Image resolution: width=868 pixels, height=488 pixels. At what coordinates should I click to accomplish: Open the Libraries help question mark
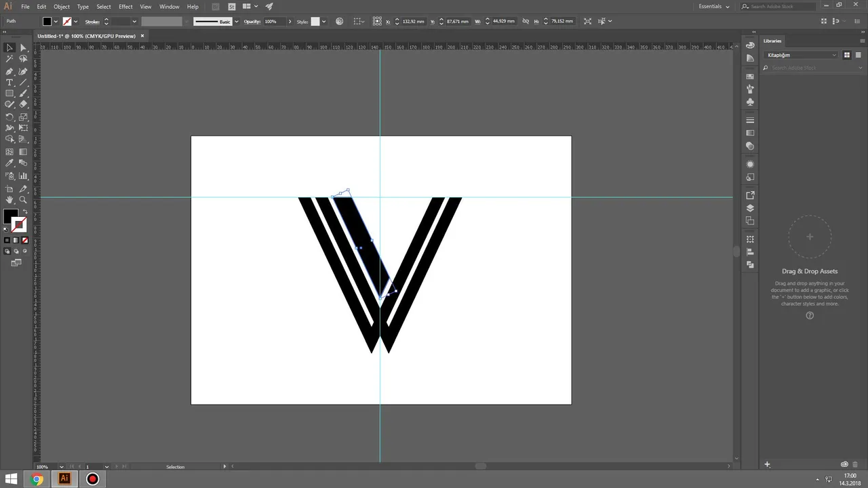pos(810,315)
